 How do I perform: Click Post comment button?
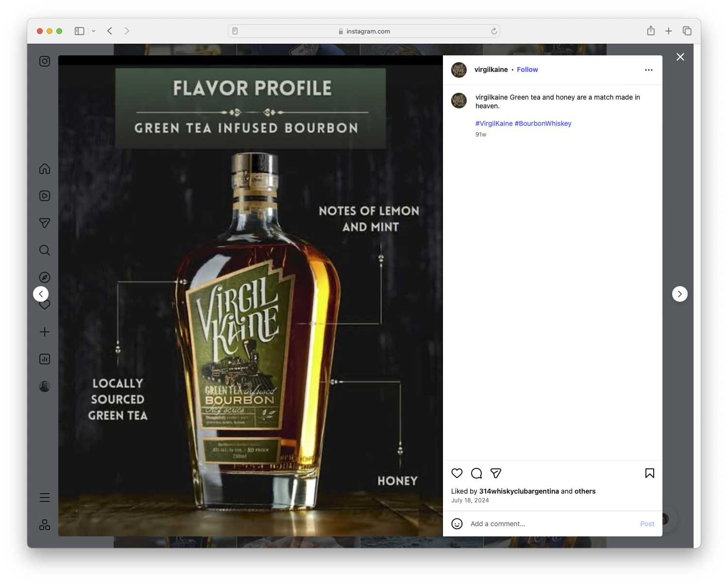pos(647,524)
